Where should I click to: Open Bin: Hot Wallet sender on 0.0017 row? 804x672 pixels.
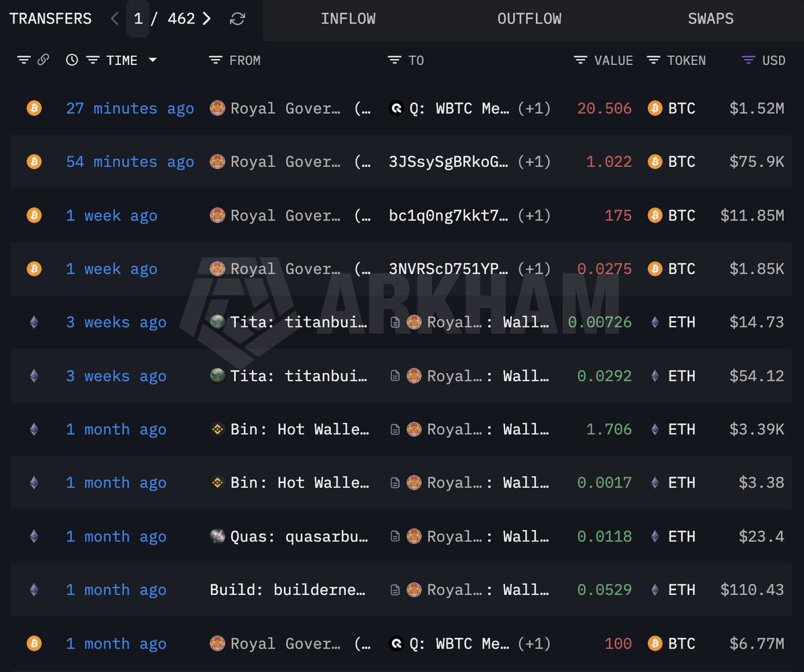299,482
